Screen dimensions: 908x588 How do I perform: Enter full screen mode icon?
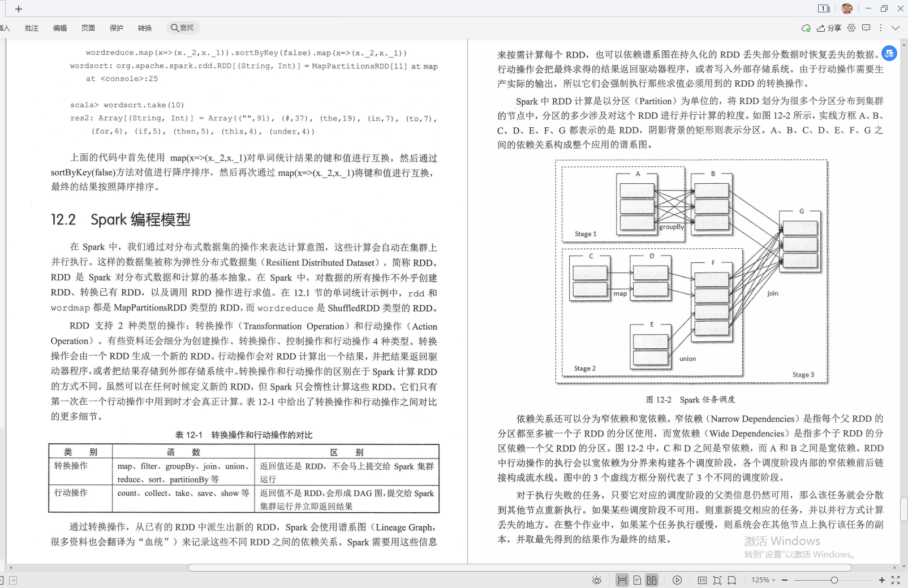point(896,580)
